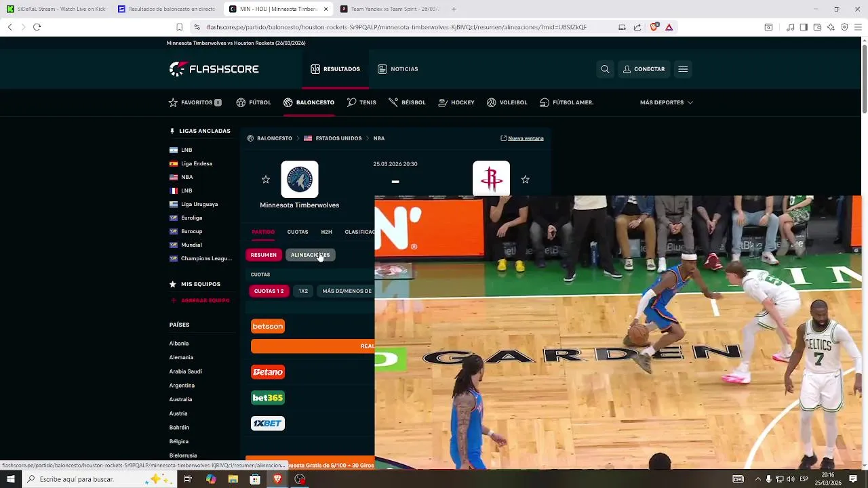The image size is (868, 488).
Task: Open the hamburger menu in Flashscore header
Action: coord(683,68)
